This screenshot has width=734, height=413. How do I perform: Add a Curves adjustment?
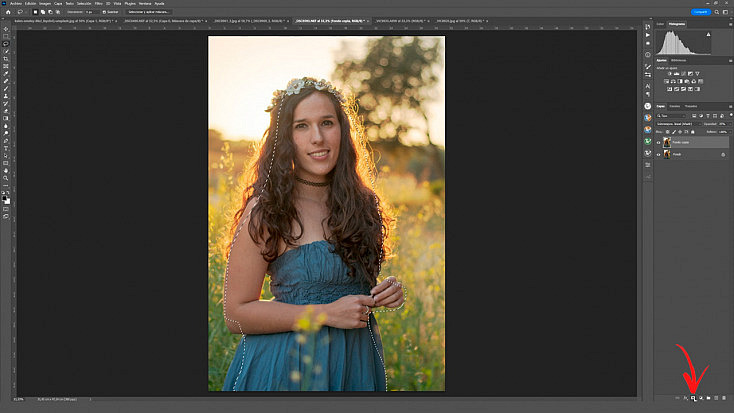click(683, 74)
